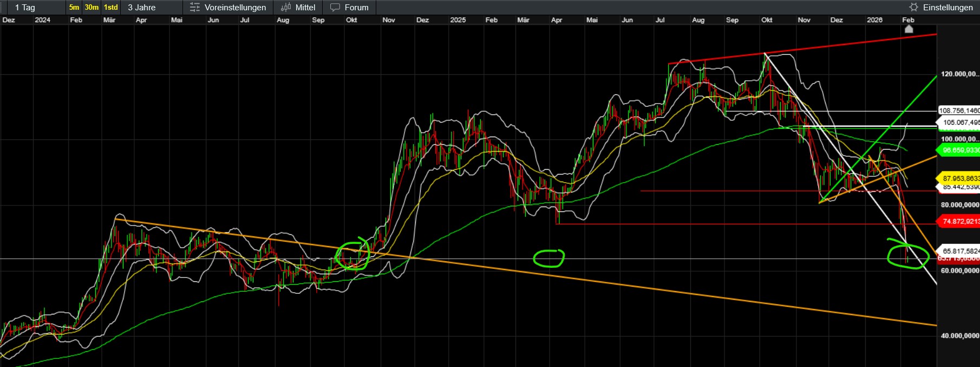
Task: Switch to the 1std interval
Action: click(110, 8)
